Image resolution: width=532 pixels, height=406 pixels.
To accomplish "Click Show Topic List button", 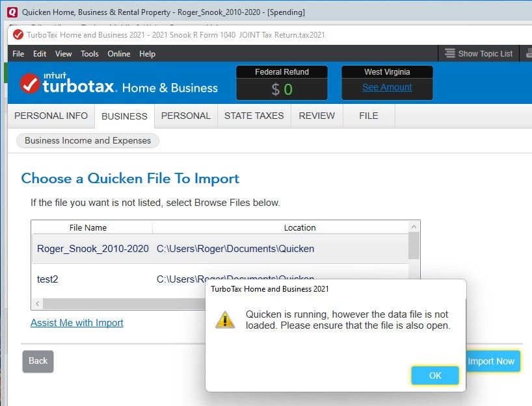I will tap(479, 53).
